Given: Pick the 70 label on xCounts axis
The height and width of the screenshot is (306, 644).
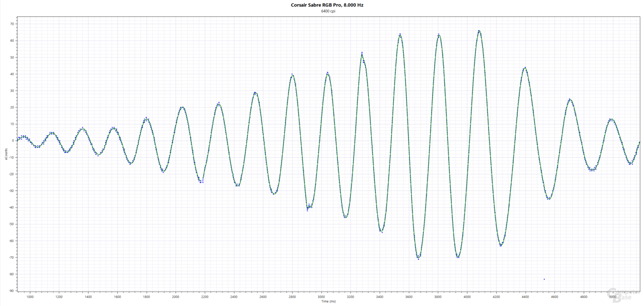Looking at the screenshot, I should click(x=12, y=24).
